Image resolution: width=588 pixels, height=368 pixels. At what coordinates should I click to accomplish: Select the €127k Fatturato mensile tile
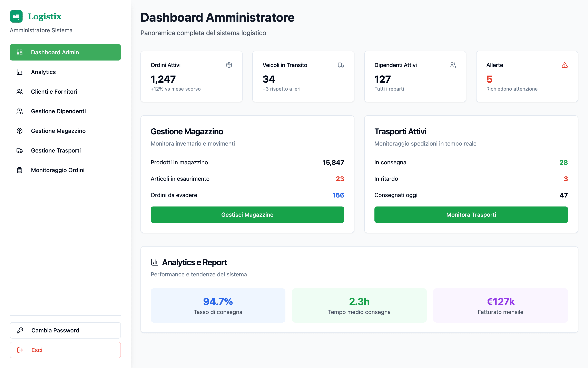coord(501,305)
